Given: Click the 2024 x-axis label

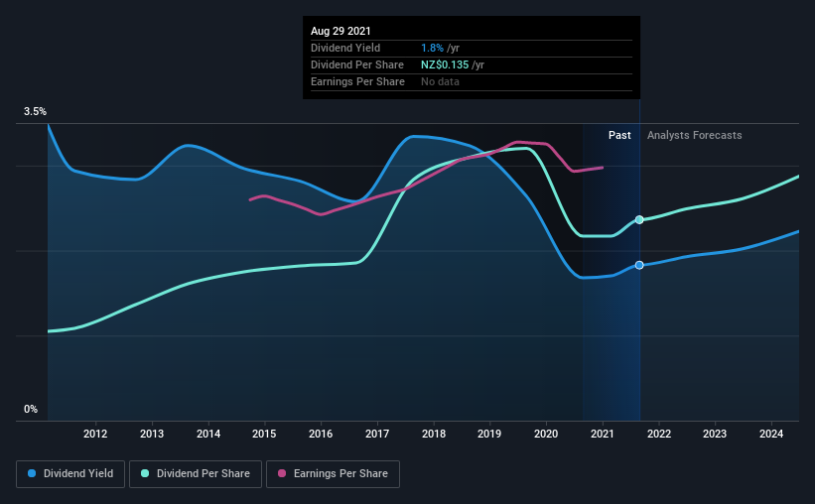Looking at the screenshot, I should tap(770, 434).
